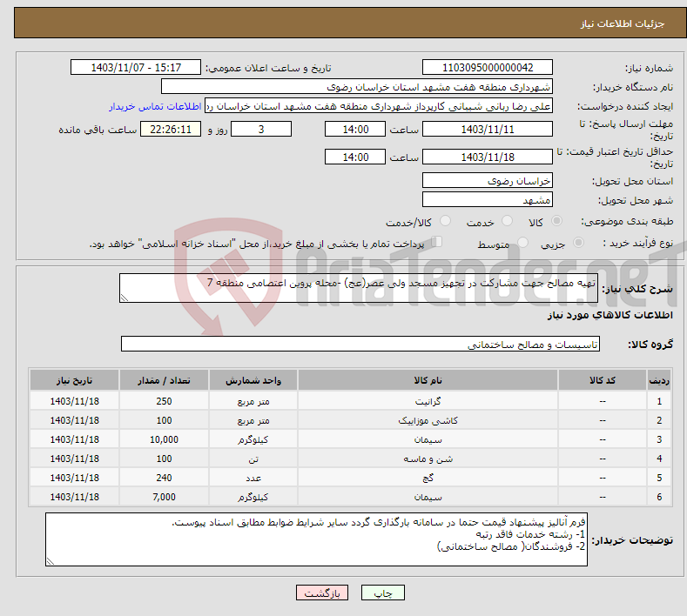This screenshot has width=687, height=616.
Task: Click the remaining days field showing 3
Action: click(261, 129)
